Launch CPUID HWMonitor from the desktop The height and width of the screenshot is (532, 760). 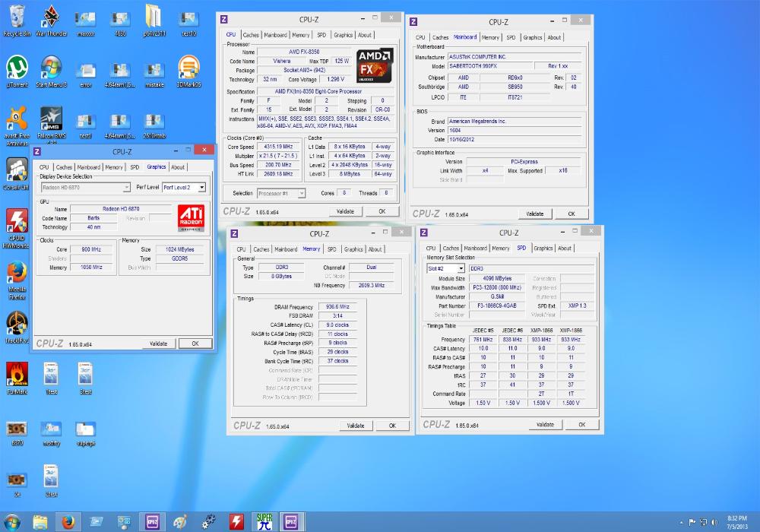pyautogui.click(x=17, y=229)
